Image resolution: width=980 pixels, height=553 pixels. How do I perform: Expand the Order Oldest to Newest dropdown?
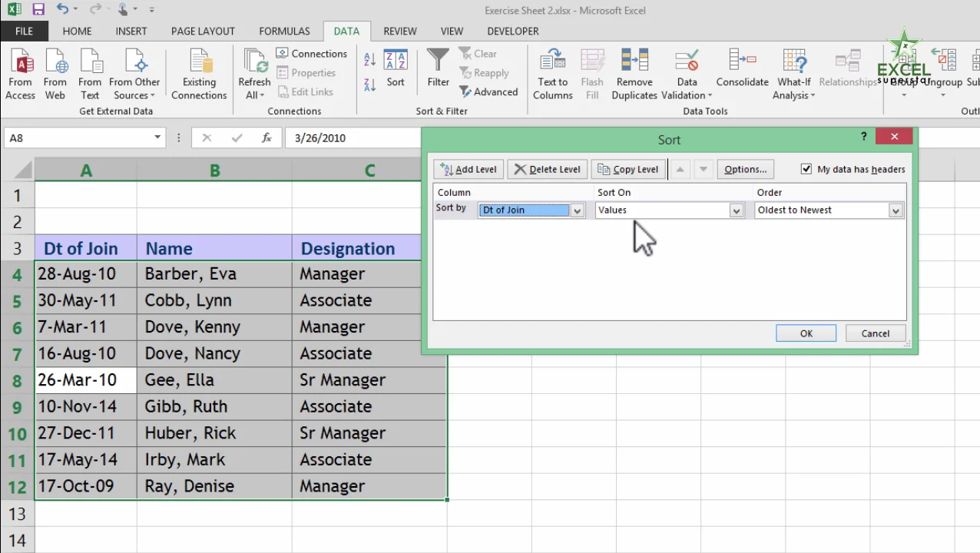coord(896,210)
